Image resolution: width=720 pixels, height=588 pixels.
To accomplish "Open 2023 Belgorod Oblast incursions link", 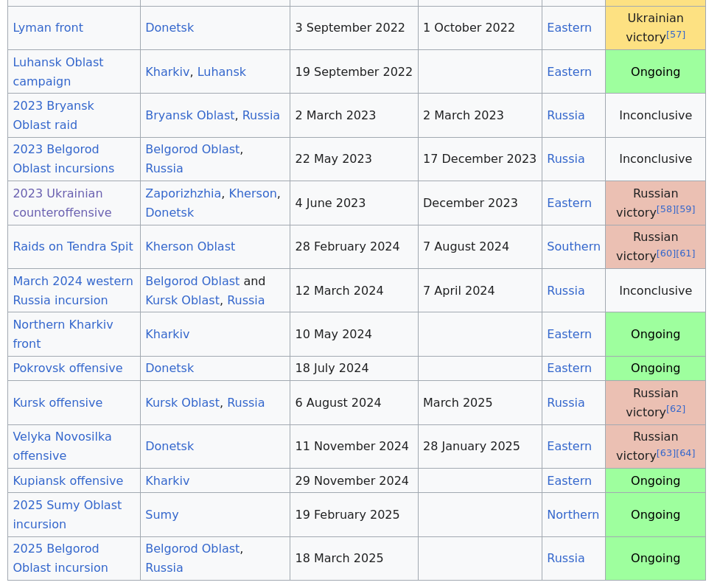I will click(63, 159).
